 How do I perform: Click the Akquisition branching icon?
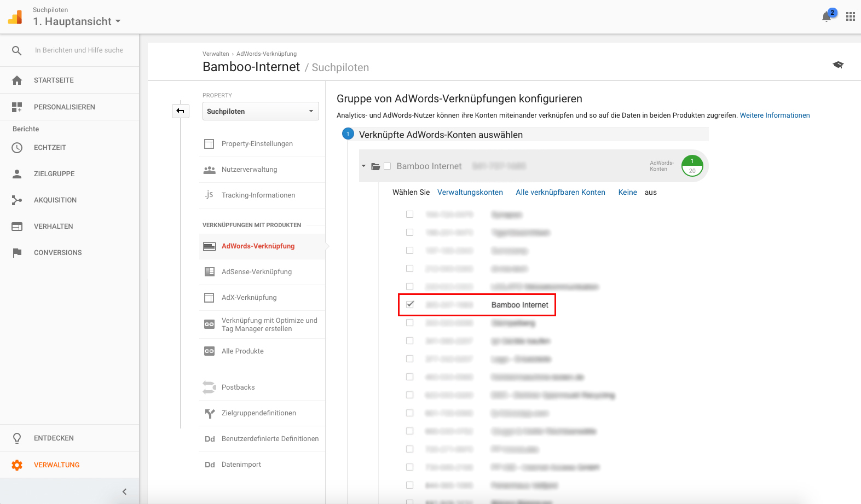17,200
